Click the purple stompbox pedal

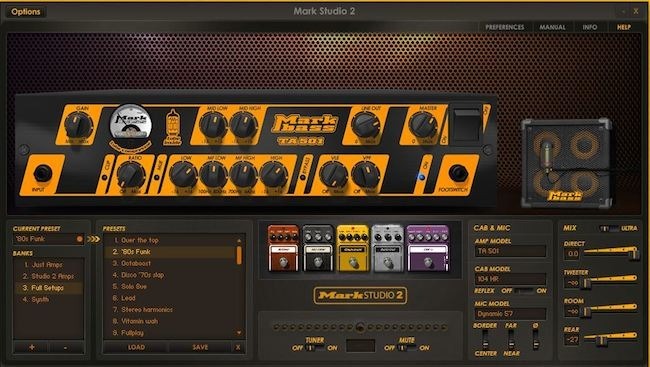[x=427, y=248]
